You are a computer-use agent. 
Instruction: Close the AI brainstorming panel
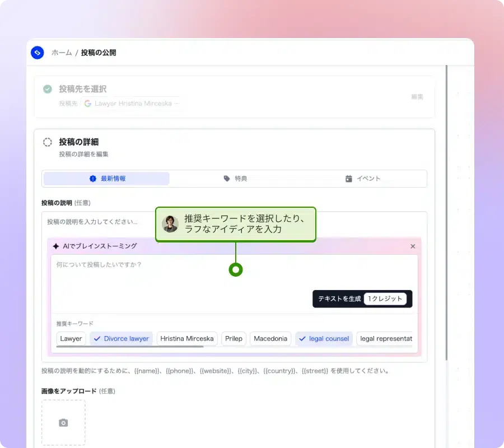pyautogui.click(x=413, y=246)
